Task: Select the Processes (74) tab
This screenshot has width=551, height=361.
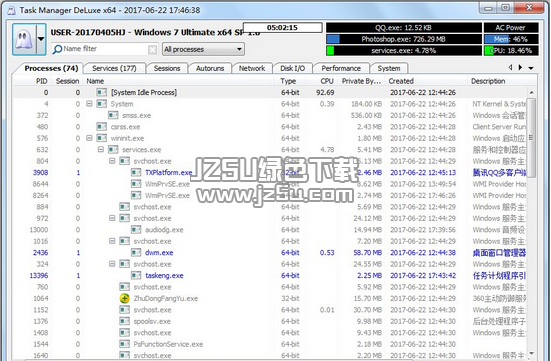Action: [51, 68]
